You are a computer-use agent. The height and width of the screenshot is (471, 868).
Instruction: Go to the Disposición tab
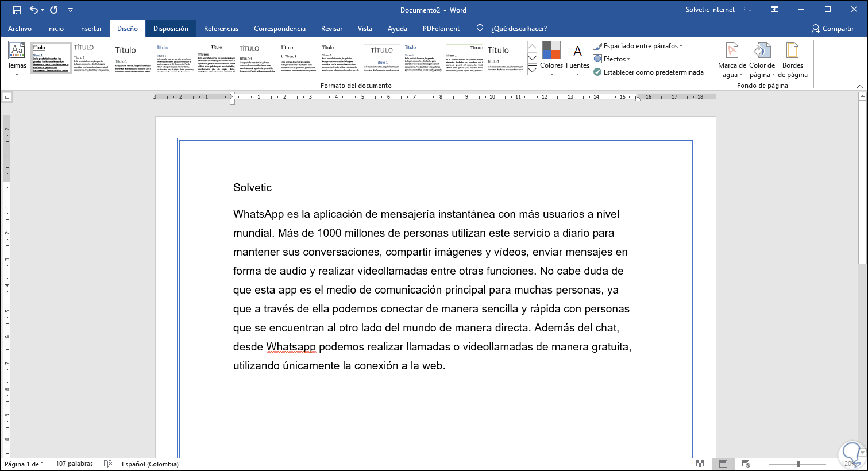point(171,29)
